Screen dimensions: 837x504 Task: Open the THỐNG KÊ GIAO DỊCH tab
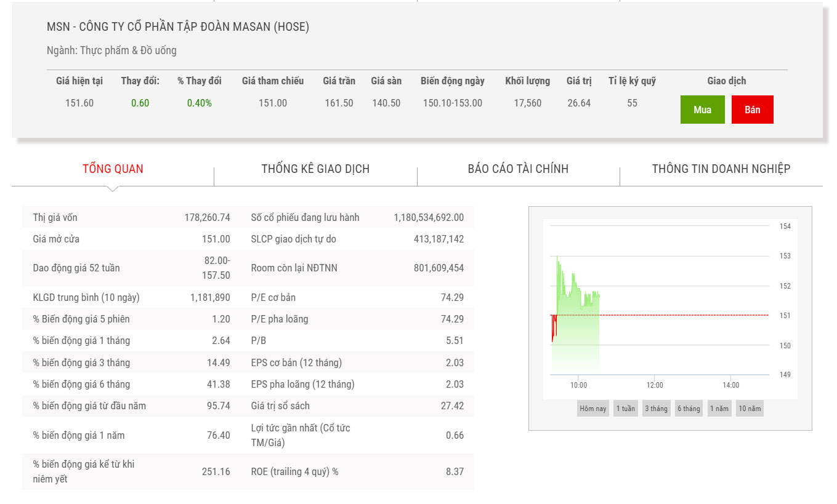pos(315,169)
